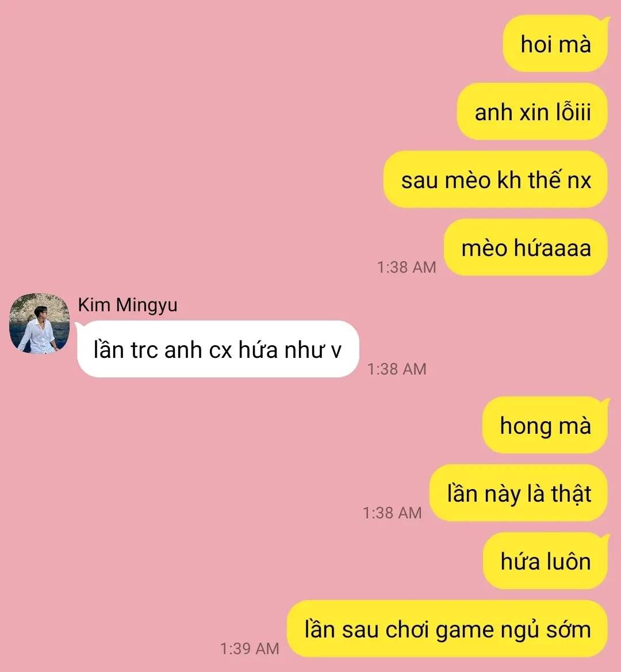This screenshot has width=621, height=672.
Task: Open Kim Mingyu's profile avatar
Action: pyautogui.click(x=40, y=323)
